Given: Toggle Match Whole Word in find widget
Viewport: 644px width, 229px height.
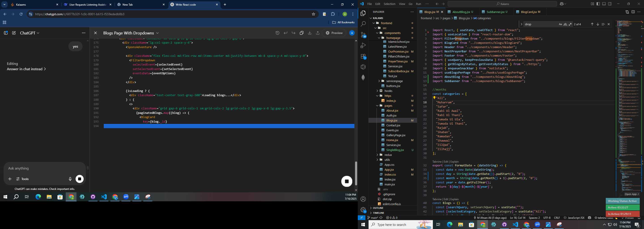Looking at the screenshot, I should (x=565, y=24).
